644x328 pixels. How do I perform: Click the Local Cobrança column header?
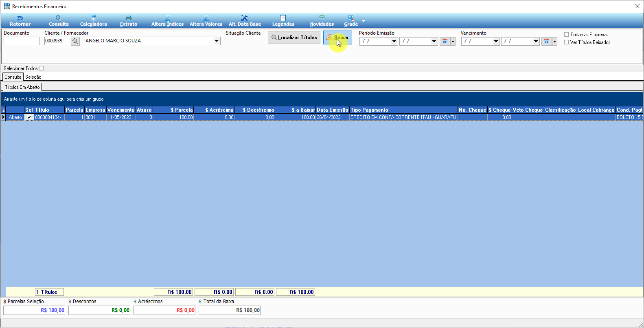[596, 110]
